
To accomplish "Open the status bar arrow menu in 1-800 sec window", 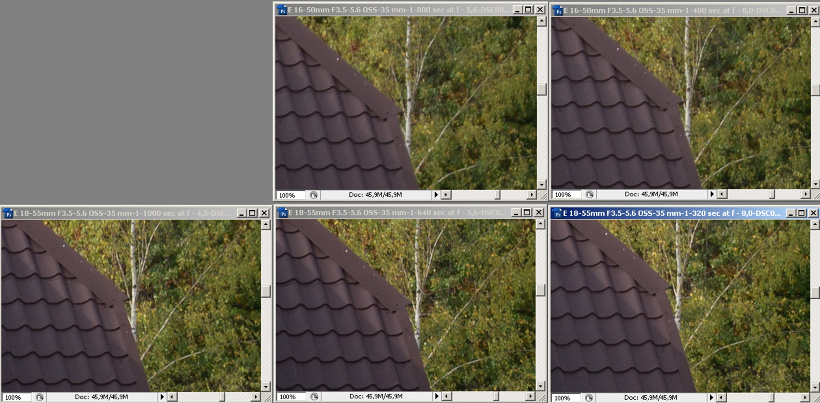I will click(434, 194).
